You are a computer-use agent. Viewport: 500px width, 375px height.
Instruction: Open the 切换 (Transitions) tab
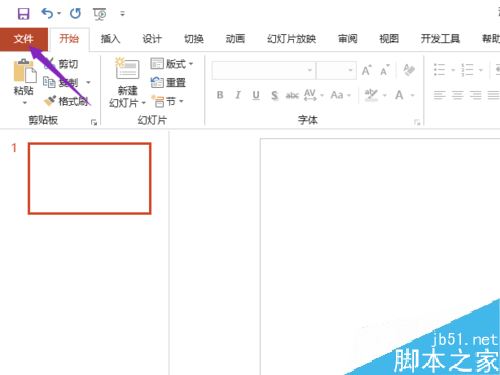[x=194, y=39]
